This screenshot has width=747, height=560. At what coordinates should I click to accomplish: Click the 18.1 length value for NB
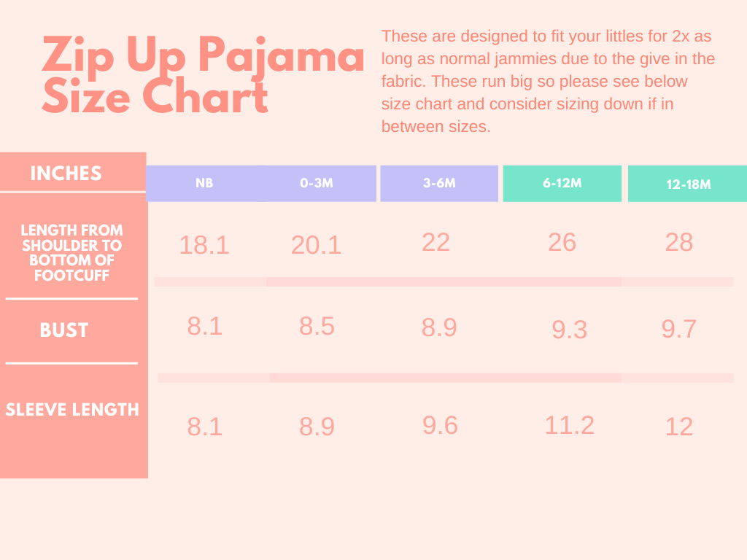[204, 245]
